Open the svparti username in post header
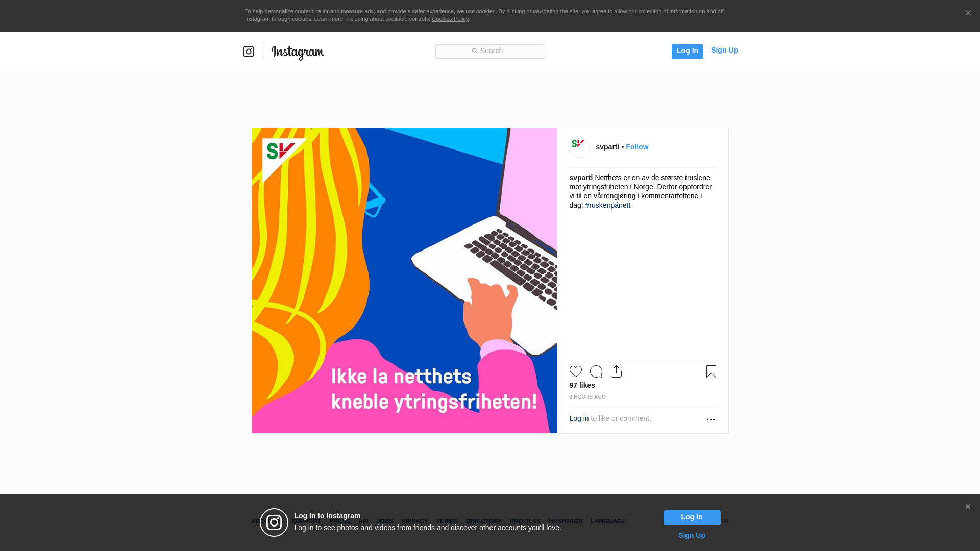980x551 pixels. (607, 147)
